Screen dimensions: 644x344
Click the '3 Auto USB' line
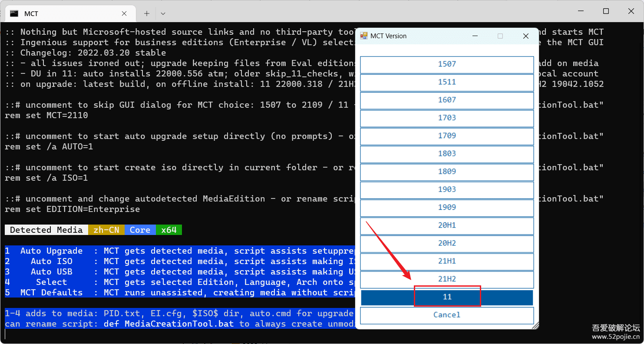[180, 272]
